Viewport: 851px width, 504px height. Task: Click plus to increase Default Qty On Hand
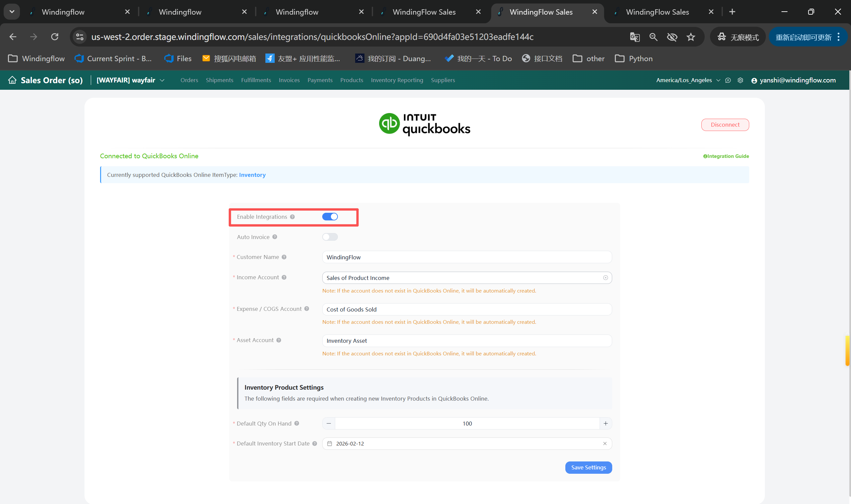(605, 423)
